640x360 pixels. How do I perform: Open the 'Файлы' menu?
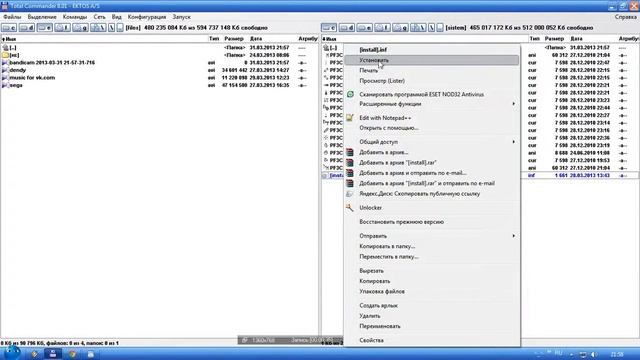click(12, 17)
